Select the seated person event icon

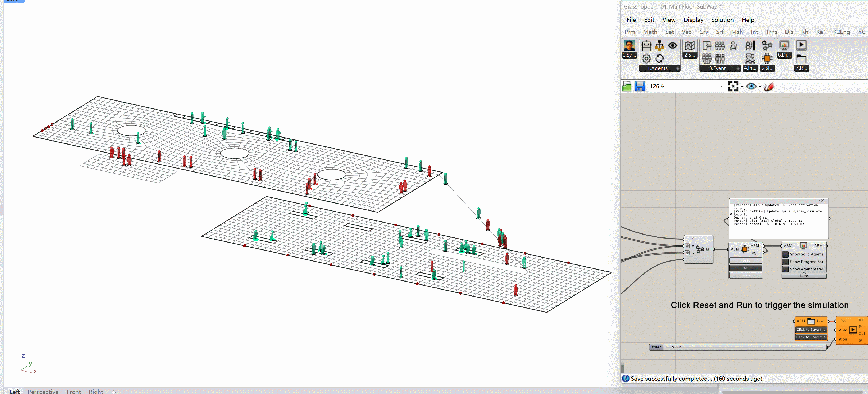733,45
